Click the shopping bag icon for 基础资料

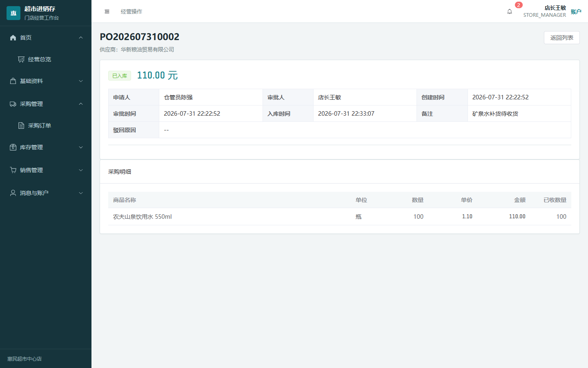pyautogui.click(x=13, y=81)
